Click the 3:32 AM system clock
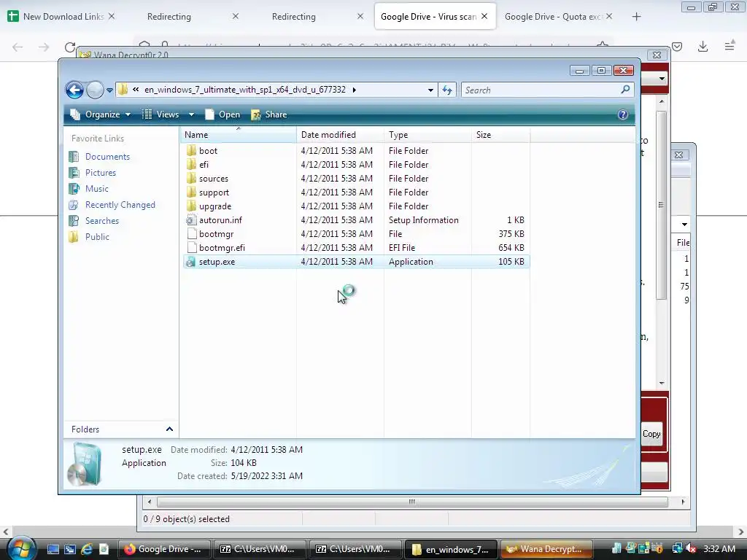 pyautogui.click(x=719, y=549)
